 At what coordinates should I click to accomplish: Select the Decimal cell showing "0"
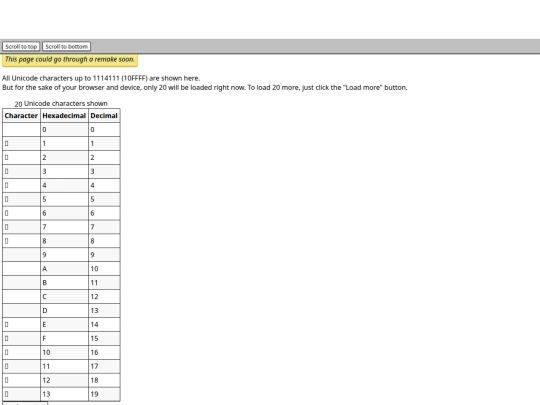[x=104, y=130]
